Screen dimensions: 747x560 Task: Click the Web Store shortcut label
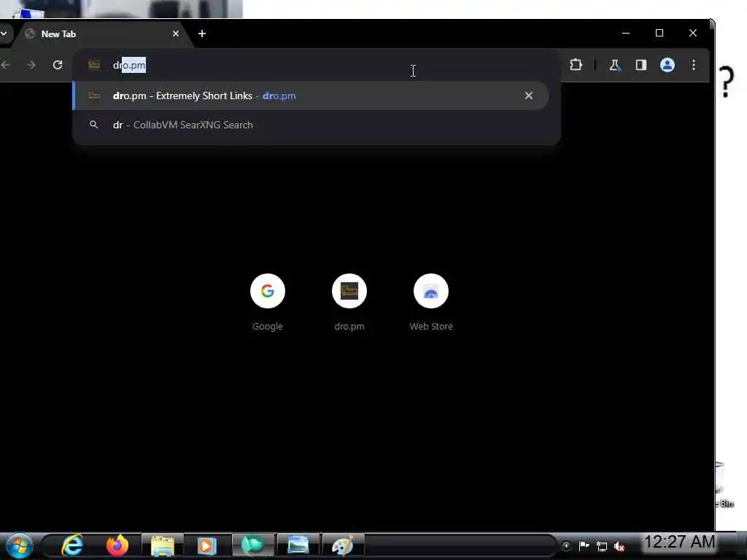click(x=431, y=327)
